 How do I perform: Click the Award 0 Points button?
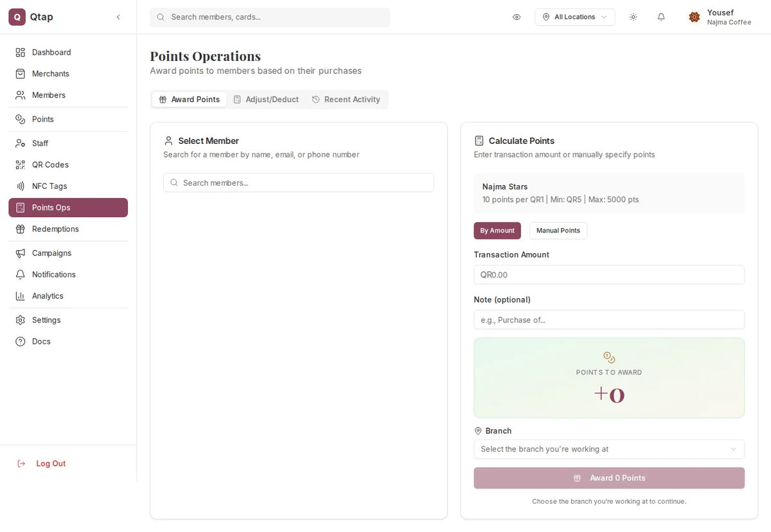(609, 478)
